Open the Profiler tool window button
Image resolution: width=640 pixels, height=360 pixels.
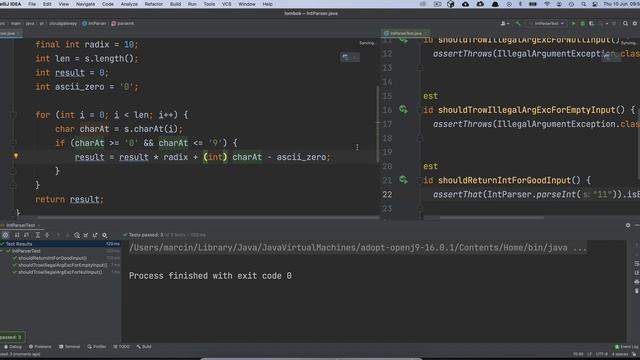97,347
